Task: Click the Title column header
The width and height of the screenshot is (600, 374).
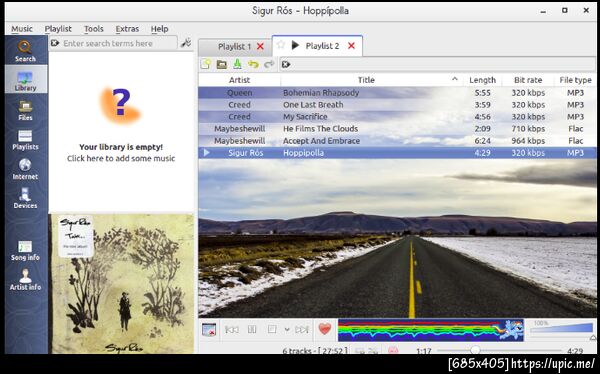Action: click(366, 80)
